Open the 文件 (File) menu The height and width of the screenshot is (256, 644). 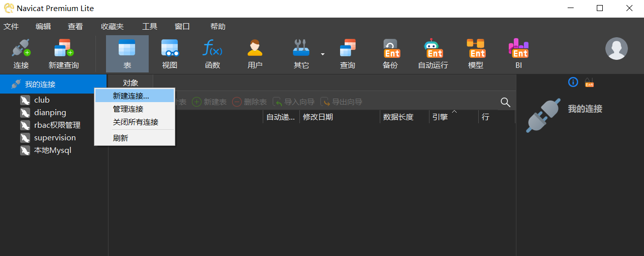tap(11, 27)
